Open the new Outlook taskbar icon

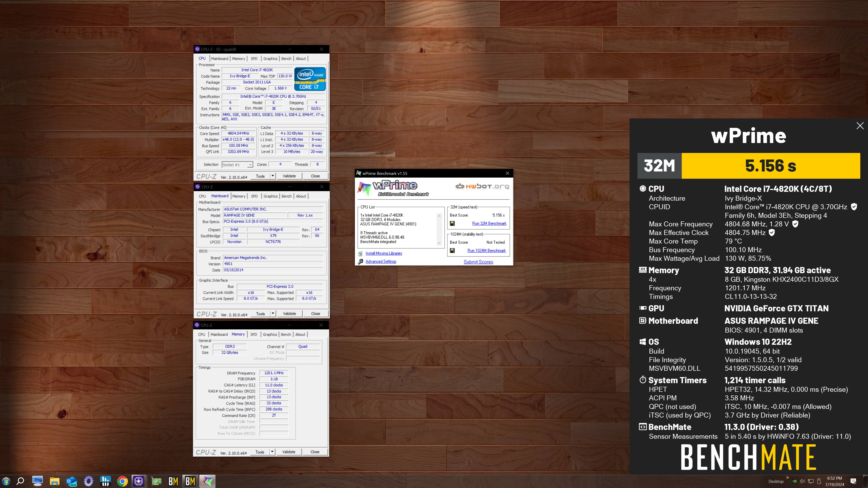tap(71, 481)
